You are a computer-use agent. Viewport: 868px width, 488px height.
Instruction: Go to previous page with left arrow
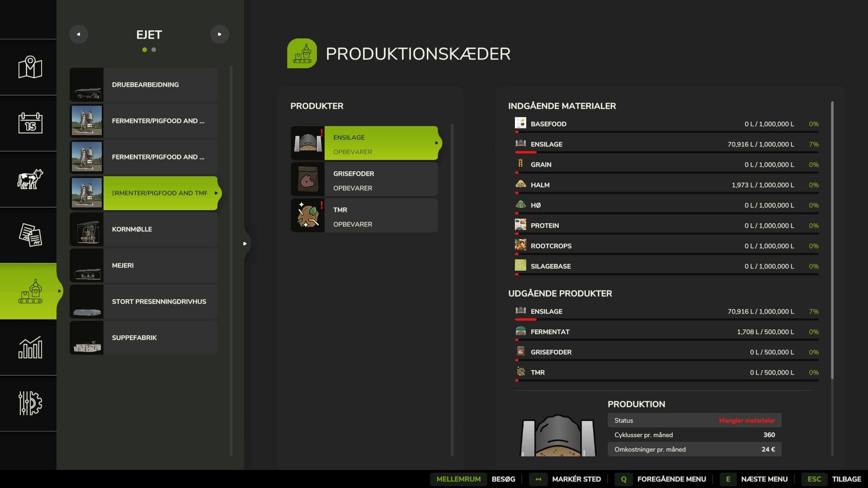click(x=79, y=34)
